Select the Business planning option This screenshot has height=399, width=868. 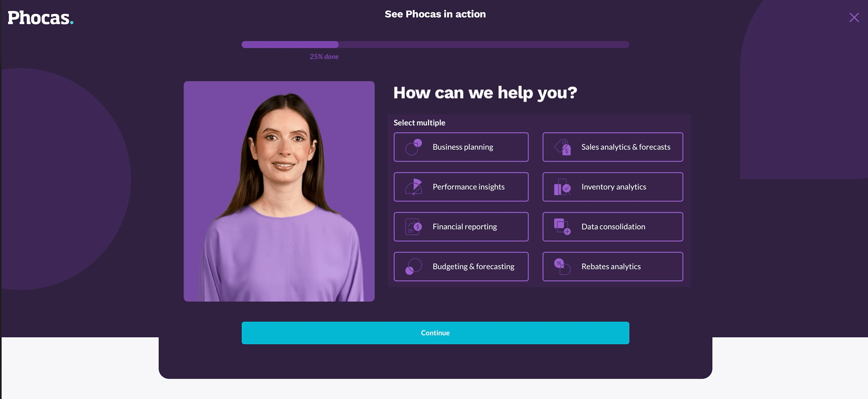coord(461,147)
